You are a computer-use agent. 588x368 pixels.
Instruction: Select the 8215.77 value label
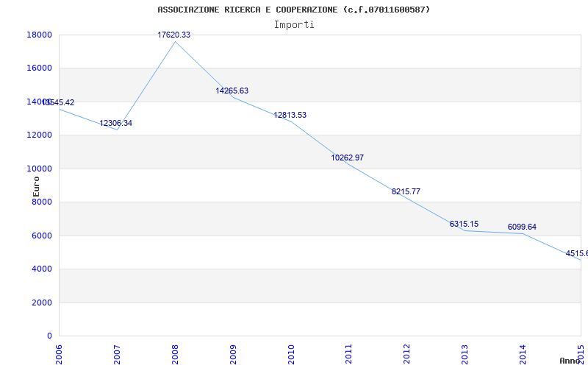pos(406,191)
